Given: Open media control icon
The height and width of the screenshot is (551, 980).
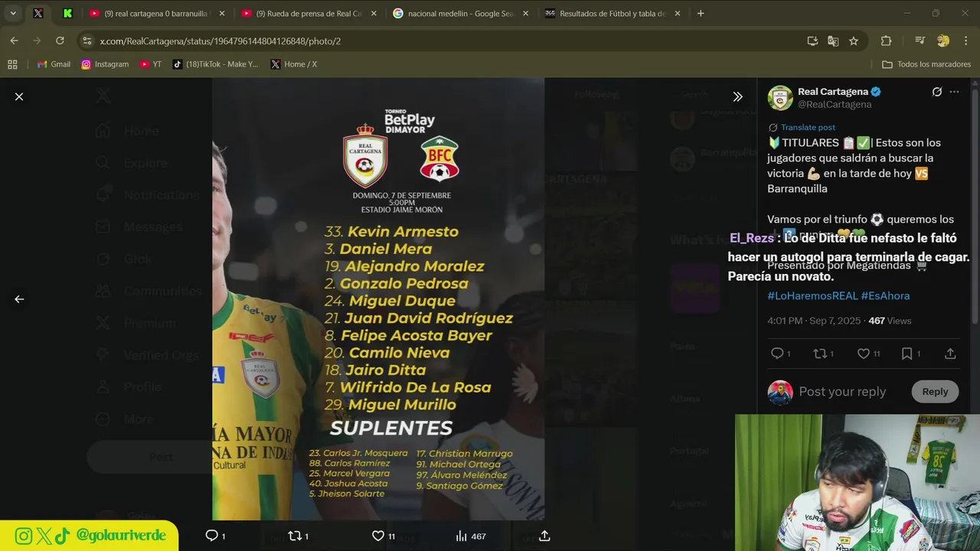Looking at the screenshot, I should (920, 41).
